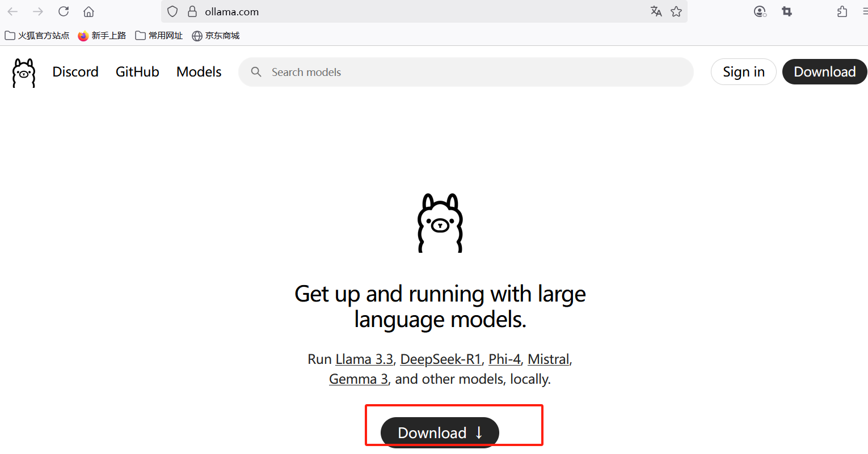Open the GitHub navigation link
The width and height of the screenshot is (868, 454).
tap(137, 72)
